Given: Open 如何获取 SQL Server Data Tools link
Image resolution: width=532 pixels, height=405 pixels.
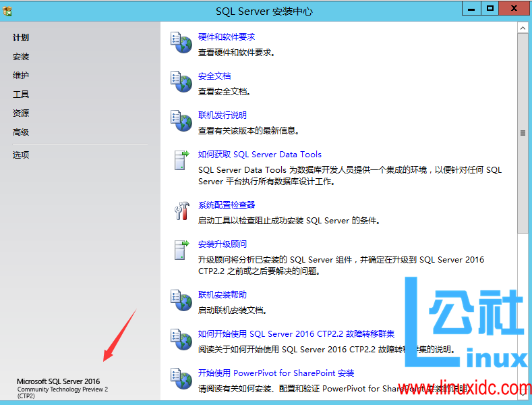Looking at the screenshot, I should [260, 155].
